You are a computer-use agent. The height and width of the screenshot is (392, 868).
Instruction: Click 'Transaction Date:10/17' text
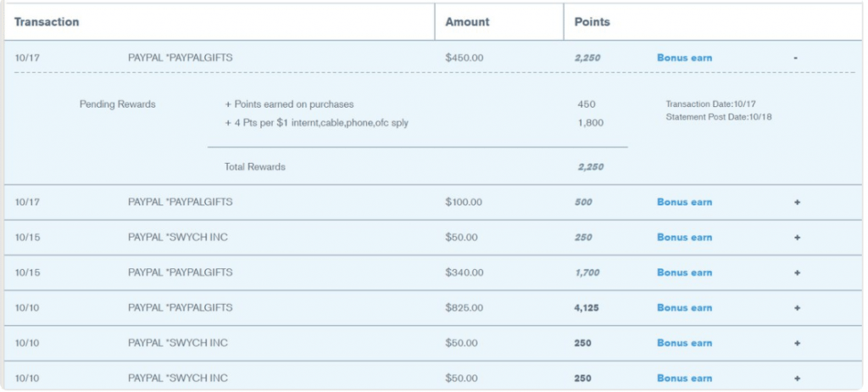[711, 104]
